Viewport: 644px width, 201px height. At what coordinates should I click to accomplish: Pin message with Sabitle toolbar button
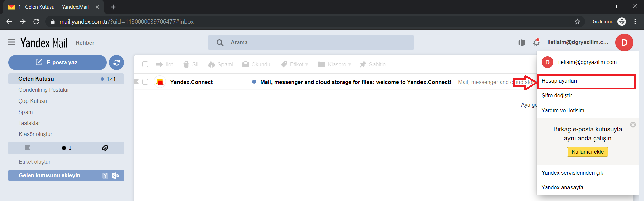(x=373, y=64)
